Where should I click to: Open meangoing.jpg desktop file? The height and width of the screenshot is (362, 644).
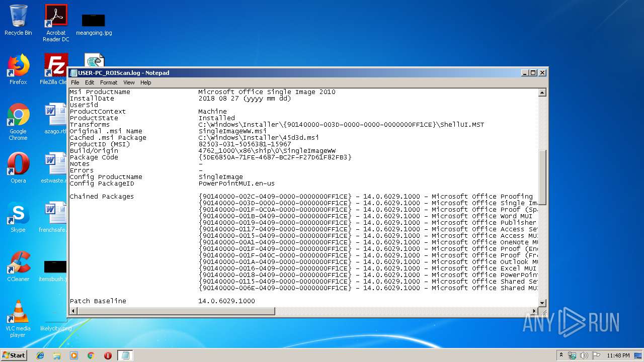click(94, 24)
